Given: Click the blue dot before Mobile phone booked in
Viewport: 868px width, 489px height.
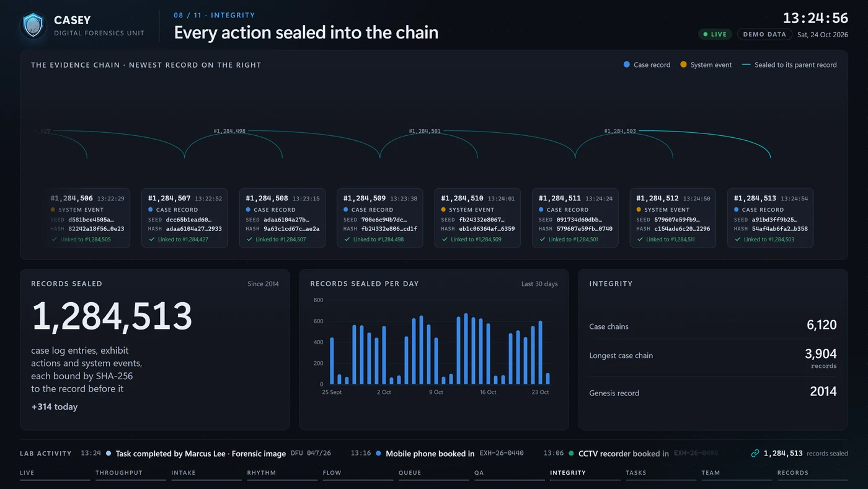Looking at the screenshot, I should pos(379,454).
